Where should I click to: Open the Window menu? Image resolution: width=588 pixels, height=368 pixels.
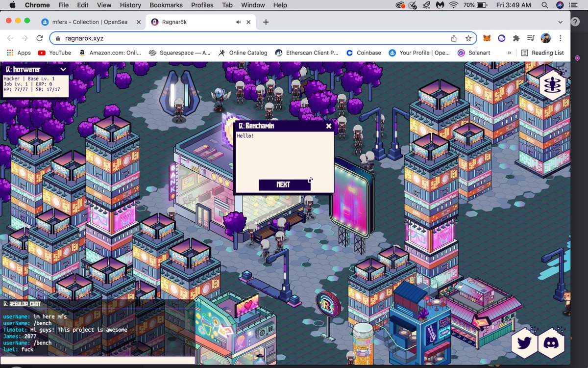click(x=253, y=5)
